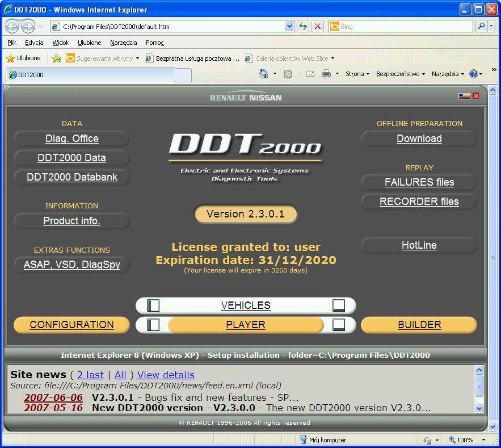This screenshot has height=448, width=501.
Task: Click the page scrollbar up arrow
Action: coord(492,90)
